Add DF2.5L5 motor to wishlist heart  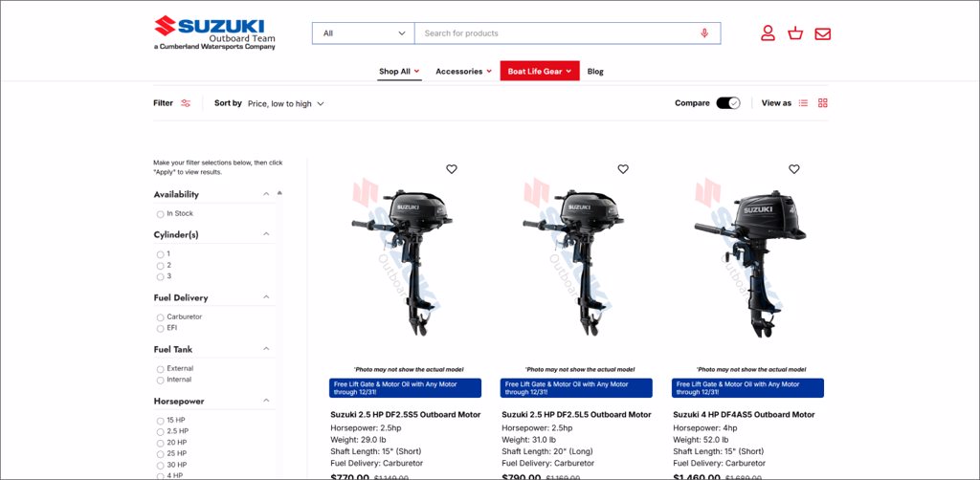click(622, 169)
